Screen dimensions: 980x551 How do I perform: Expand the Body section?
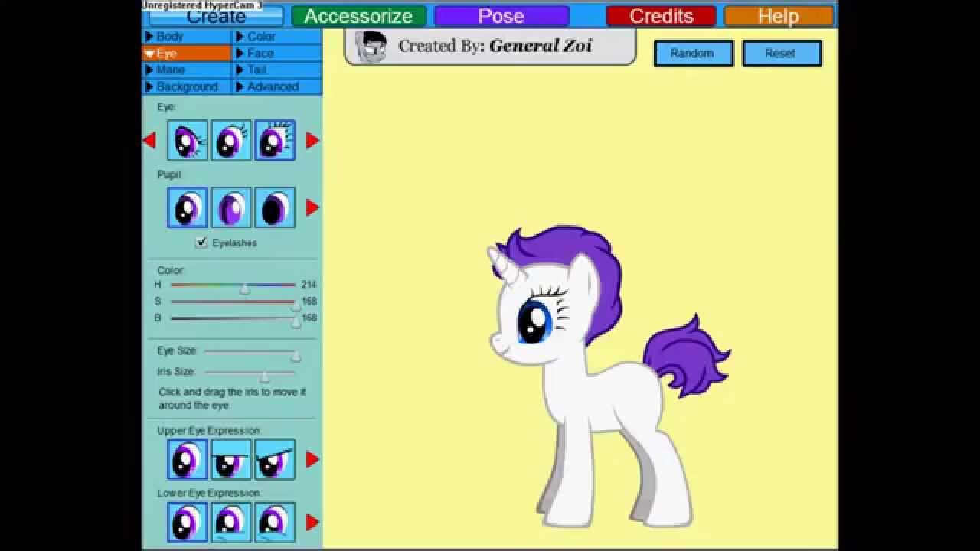(x=187, y=36)
